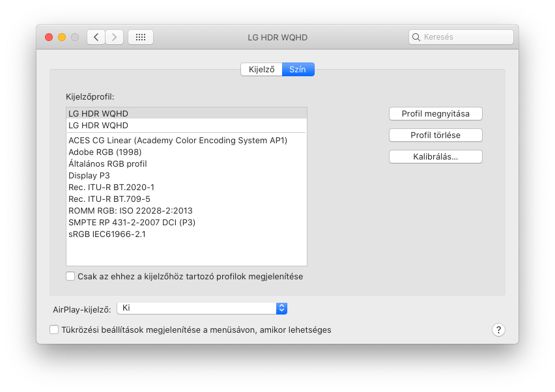The width and height of the screenshot is (555, 392).
Task: Show all preferences with the grid icon
Action: tap(141, 37)
